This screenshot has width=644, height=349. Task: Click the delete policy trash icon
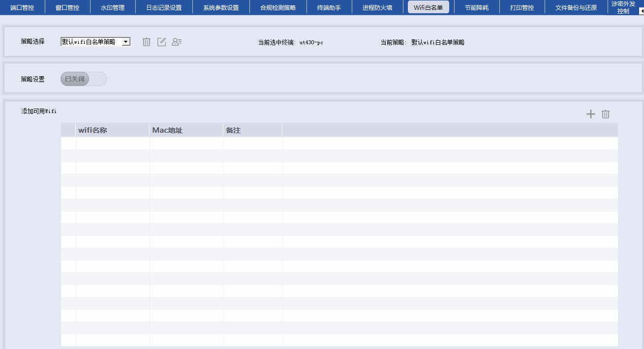coord(147,42)
